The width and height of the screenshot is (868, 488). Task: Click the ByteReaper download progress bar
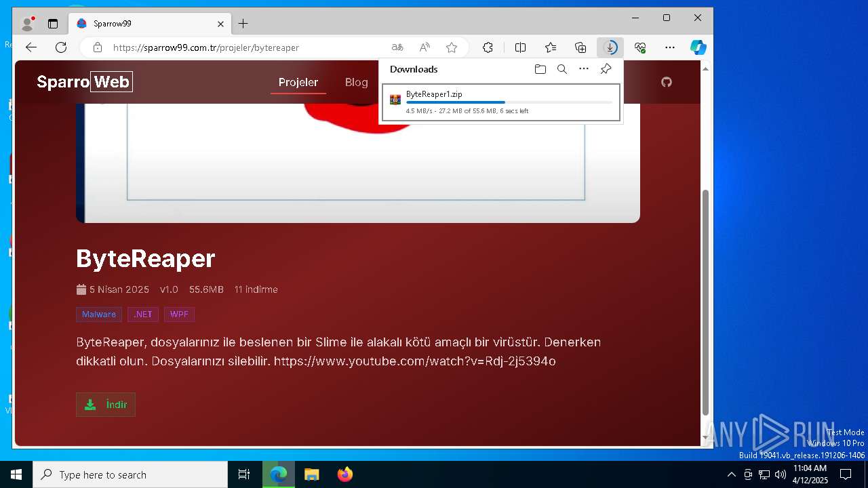(x=509, y=102)
